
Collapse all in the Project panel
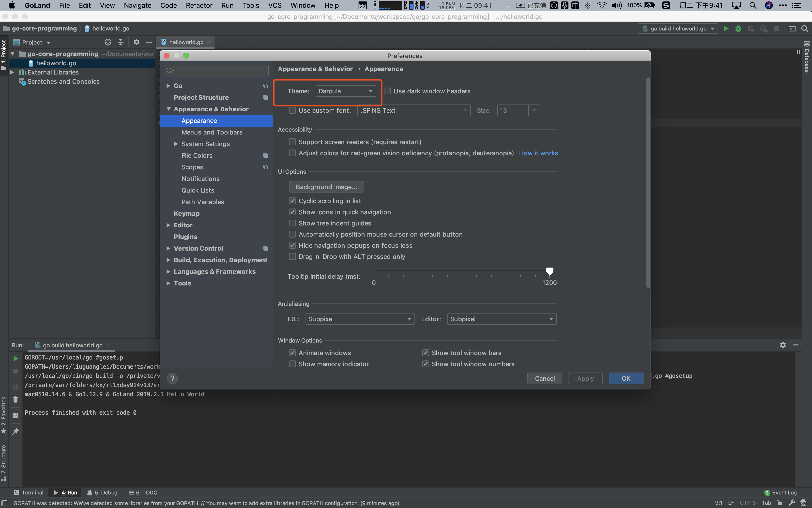(120, 42)
